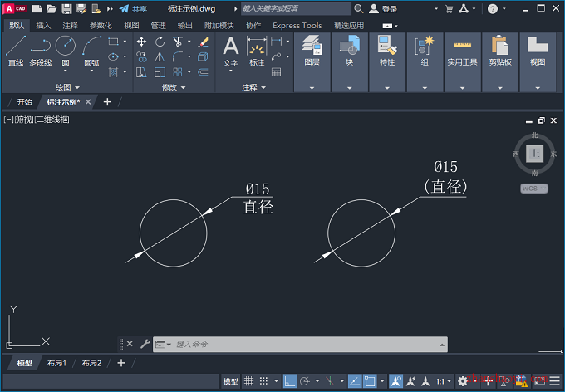This screenshot has width=565, height=392.
Task: Open the Layers (图层) panel dropdown
Action: click(x=312, y=88)
